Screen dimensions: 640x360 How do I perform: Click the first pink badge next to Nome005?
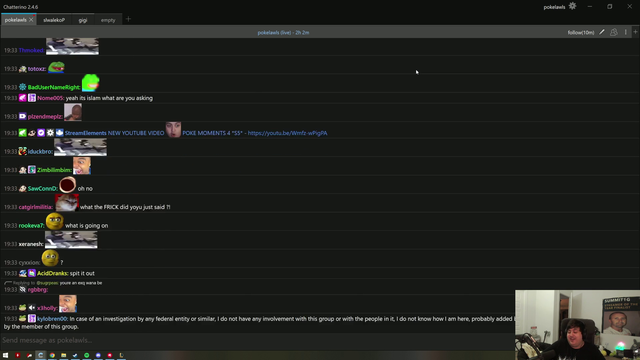pos(22,98)
